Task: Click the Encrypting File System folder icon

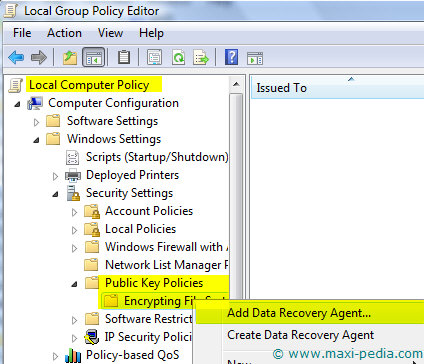Action: click(111, 301)
